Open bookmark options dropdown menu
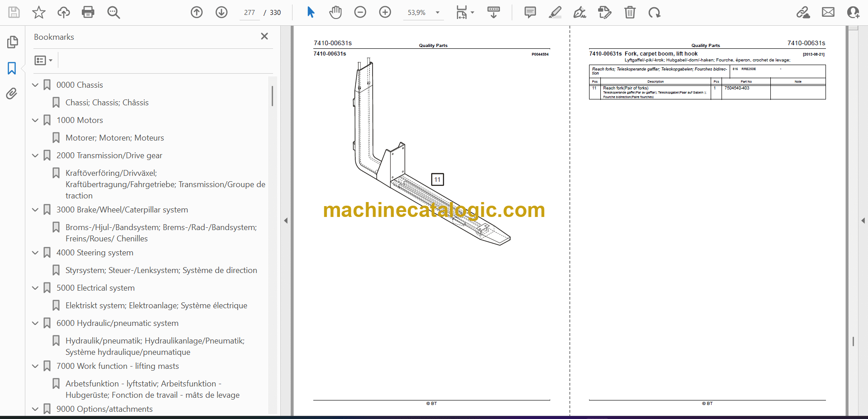The width and height of the screenshot is (868, 419). pyautogui.click(x=43, y=60)
